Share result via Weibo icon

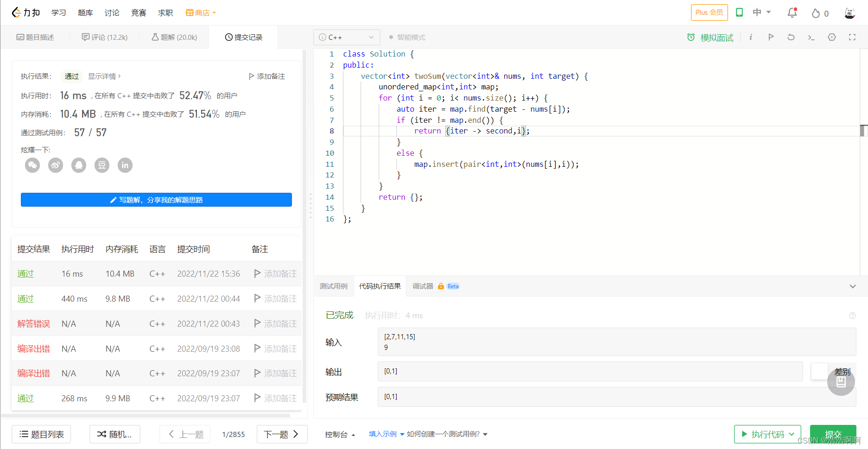click(56, 165)
